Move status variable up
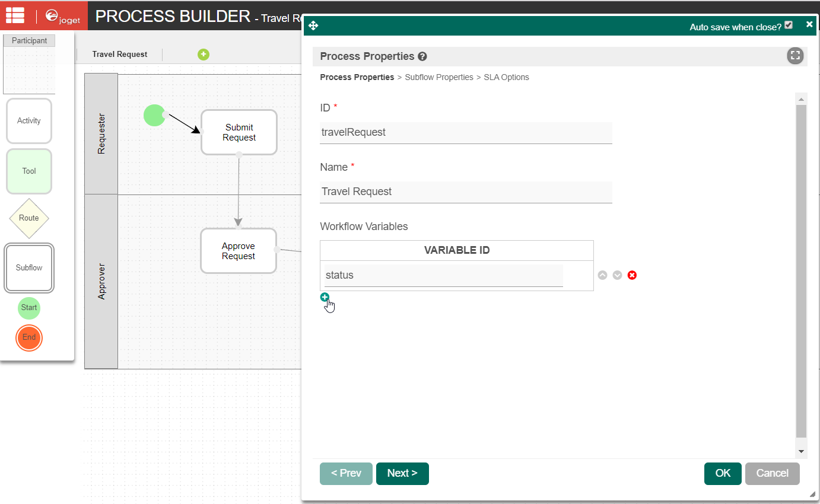The height and width of the screenshot is (504, 820). [x=602, y=275]
